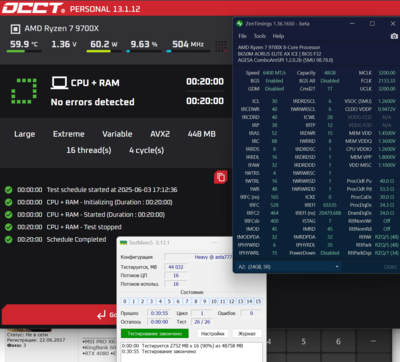Viewport: 400px width, 362px height.
Task: Click the OCCT dotted grid icon
Action: click(221, 46)
